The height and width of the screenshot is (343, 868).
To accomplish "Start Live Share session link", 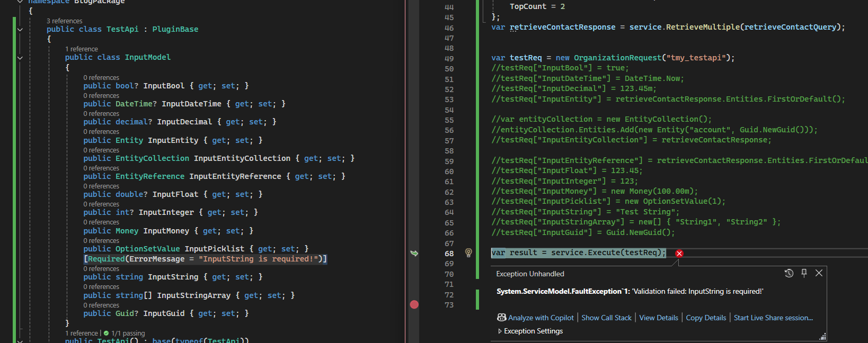I will tap(773, 318).
